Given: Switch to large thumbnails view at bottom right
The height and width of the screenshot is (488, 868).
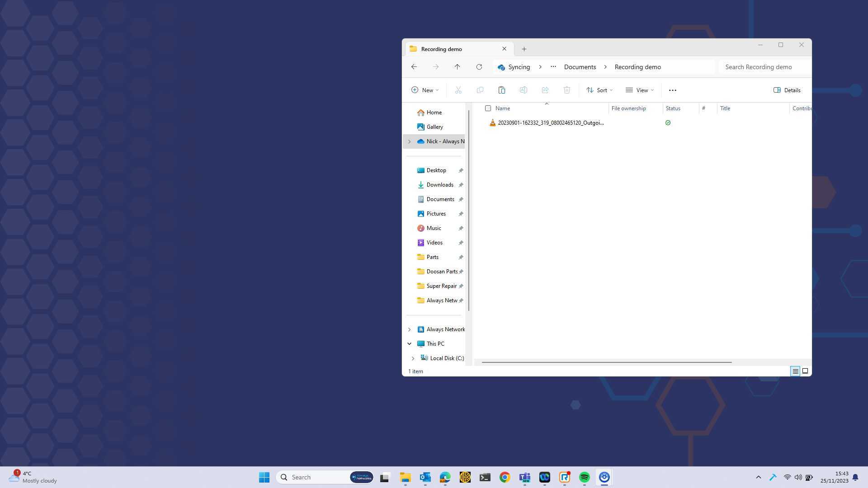Looking at the screenshot, I should [805, 371].
